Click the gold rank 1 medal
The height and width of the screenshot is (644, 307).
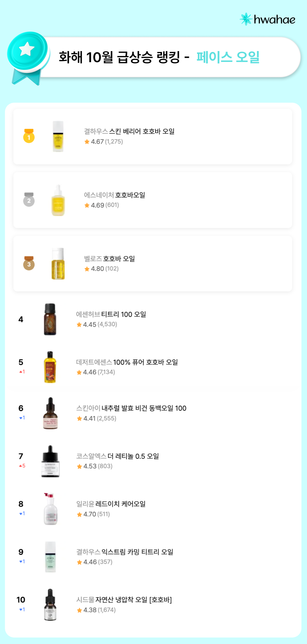[x=29, y=136]
